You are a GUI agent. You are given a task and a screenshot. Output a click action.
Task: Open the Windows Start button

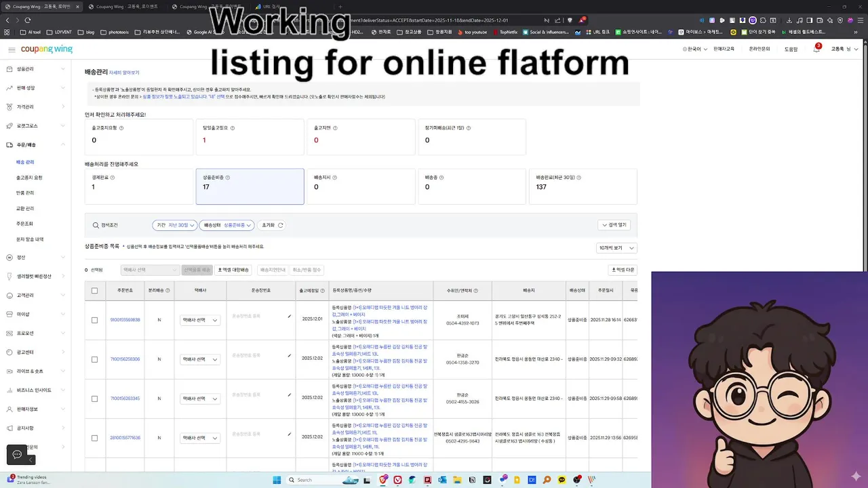pyautogui.click(x=277, y=480)
